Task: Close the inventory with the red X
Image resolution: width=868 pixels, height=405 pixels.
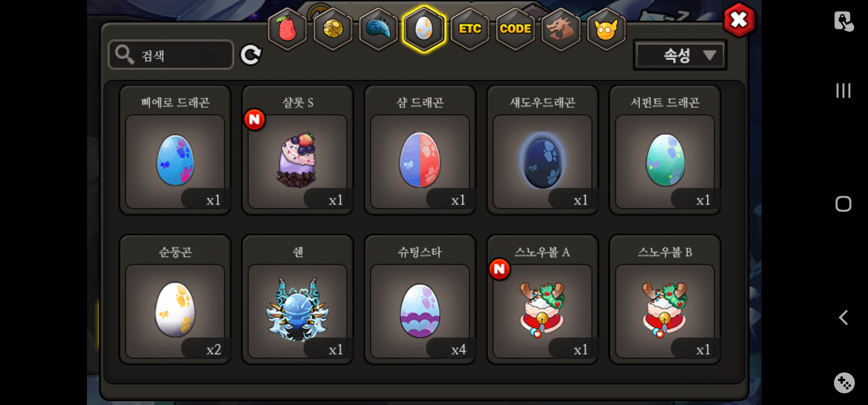Action: (x=739, y=19)
